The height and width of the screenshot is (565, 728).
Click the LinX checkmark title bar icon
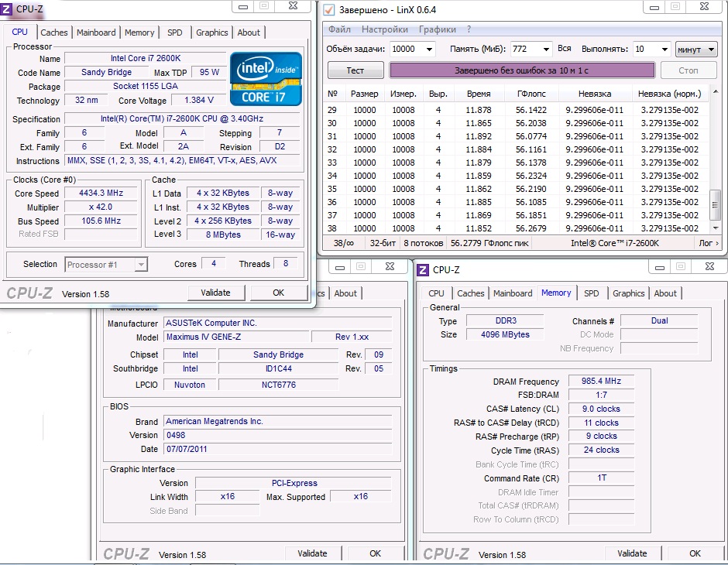(x=329, y=9)
